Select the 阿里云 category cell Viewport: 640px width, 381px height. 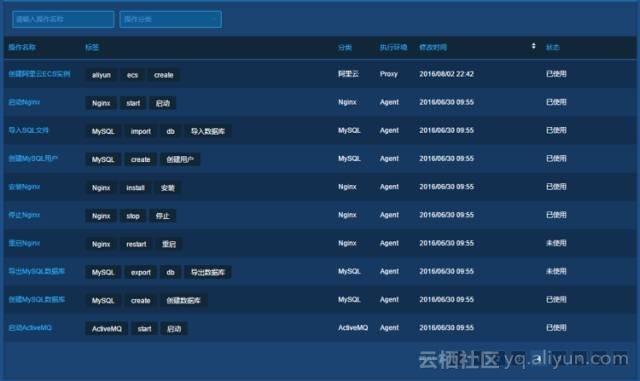(348, 74)
